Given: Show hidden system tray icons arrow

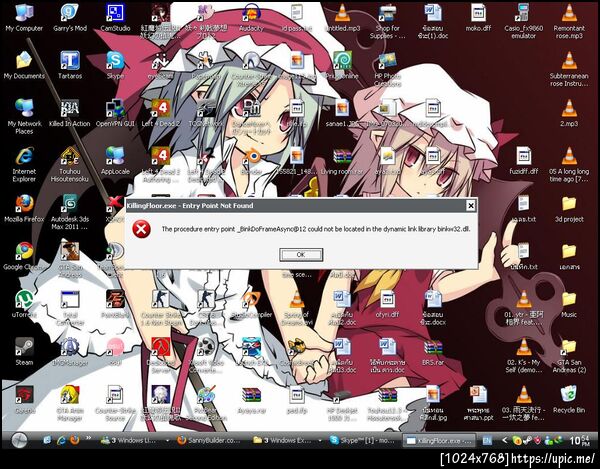Looking at the screenshot, I should click(504, 441).
